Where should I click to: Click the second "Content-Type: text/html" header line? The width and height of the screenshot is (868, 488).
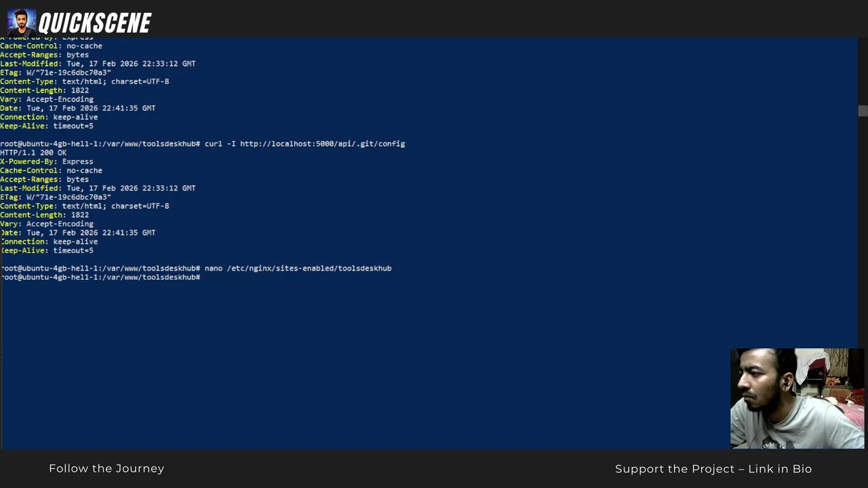click(x=85, y=206)
